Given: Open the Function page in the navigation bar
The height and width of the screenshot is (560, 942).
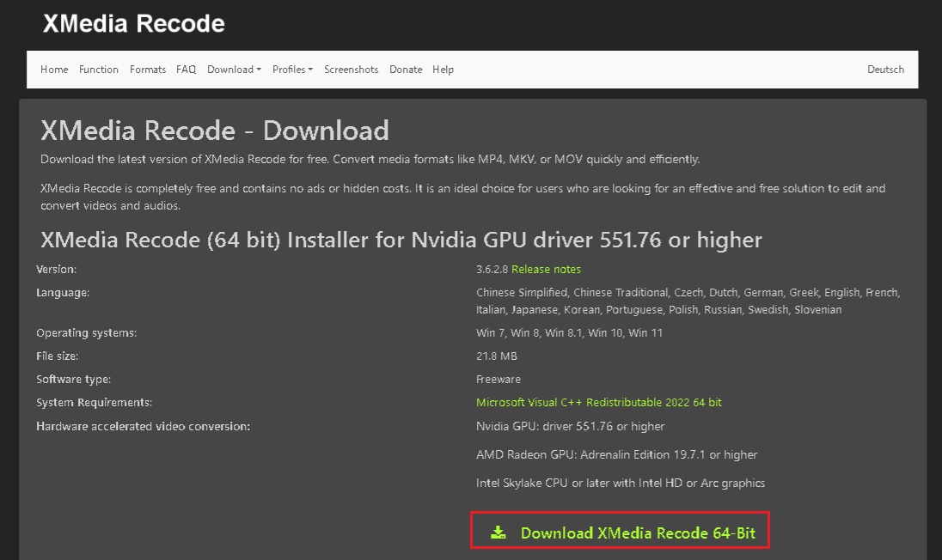Looking at the screenshot, I should [x=99, y=69].
